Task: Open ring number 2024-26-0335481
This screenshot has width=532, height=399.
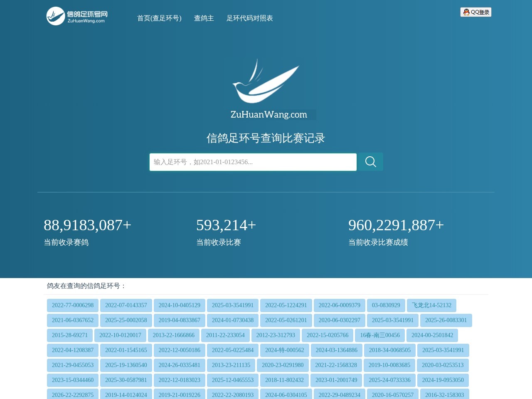Action: [180, 365]
